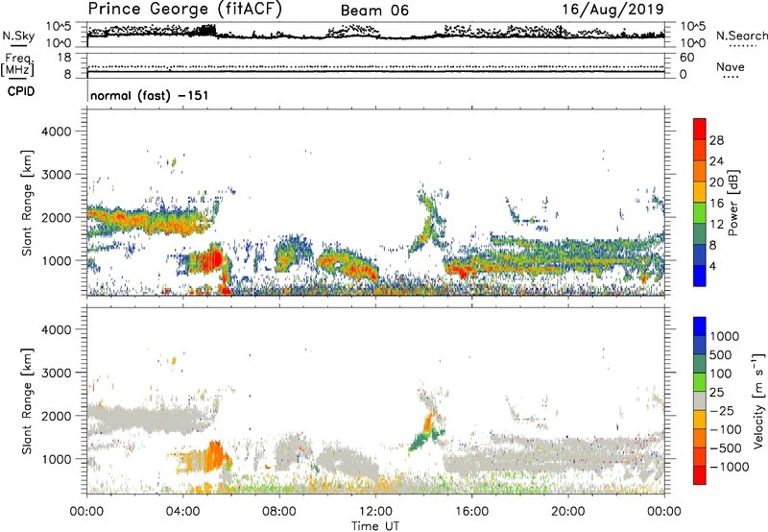Click the '18' frequency axis value
This screenshot has width=768, height=532.
tap(64, 58)
